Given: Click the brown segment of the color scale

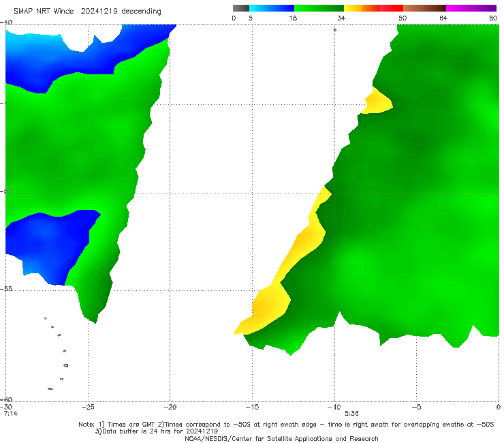Looking at the screenshot, I should pyautogui.click(x=424, y=8).
